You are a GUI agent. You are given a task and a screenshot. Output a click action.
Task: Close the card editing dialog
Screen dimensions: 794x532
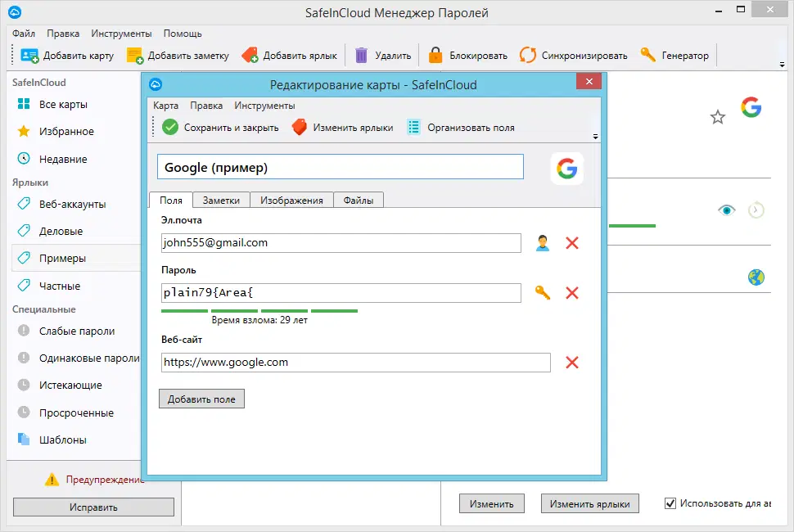click(x=589, y=82)
